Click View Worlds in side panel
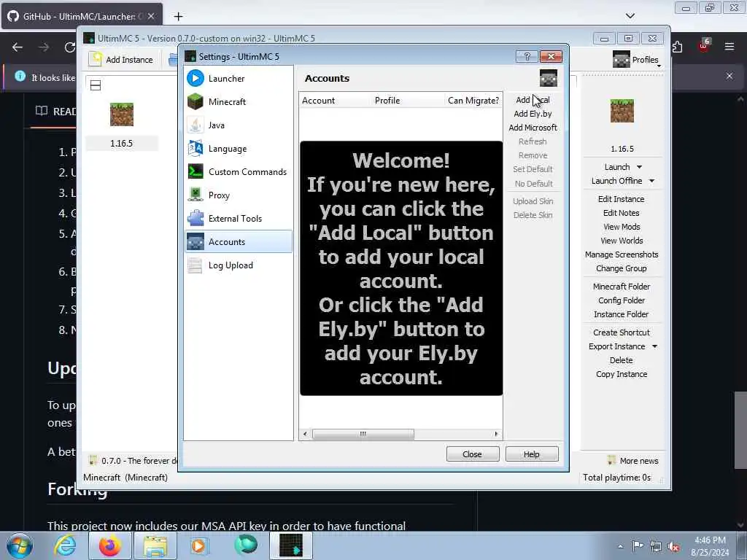The width and height of the screenshot is (747, 560). click(622, 241)
